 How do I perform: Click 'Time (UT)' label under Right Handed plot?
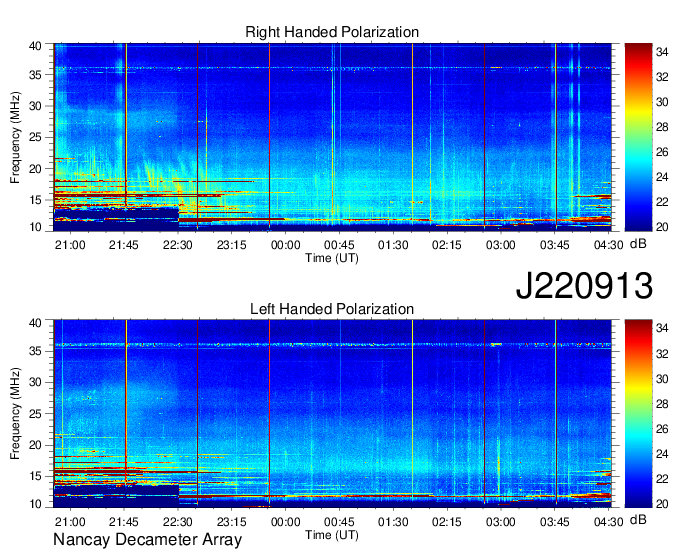click(x=332, y=258)
